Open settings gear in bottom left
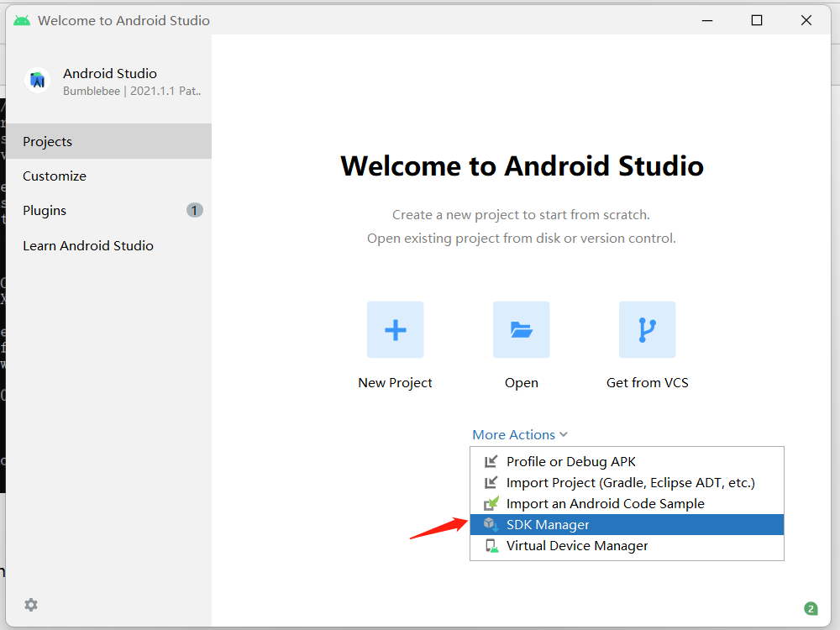Viewport: 840px width, 630px height. tap(31, 605)
